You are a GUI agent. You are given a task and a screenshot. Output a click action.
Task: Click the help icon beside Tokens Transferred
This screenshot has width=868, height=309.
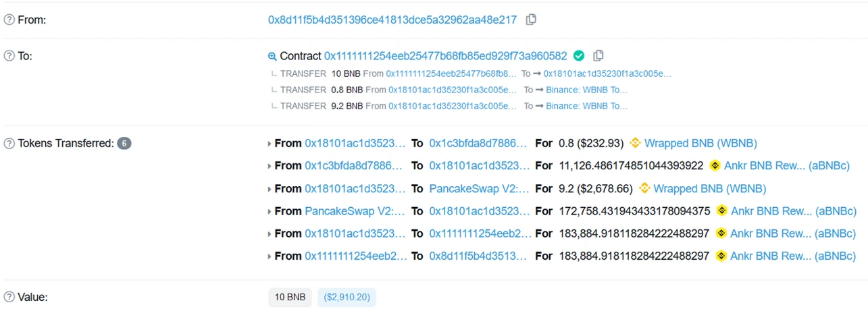(9, 143)
